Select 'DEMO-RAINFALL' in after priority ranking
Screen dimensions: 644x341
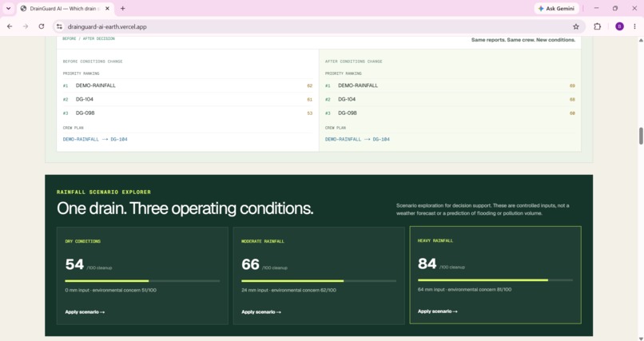point(358,85)
